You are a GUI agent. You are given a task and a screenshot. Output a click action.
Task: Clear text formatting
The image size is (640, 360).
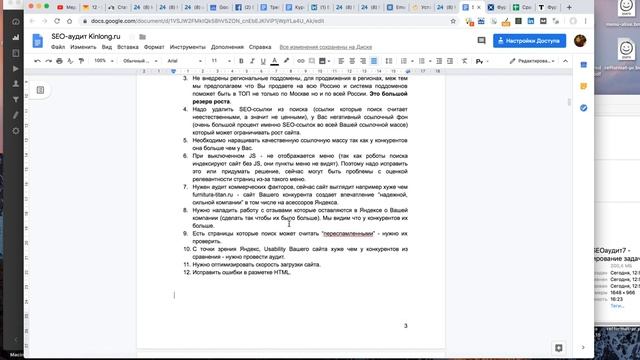(464, 61)
